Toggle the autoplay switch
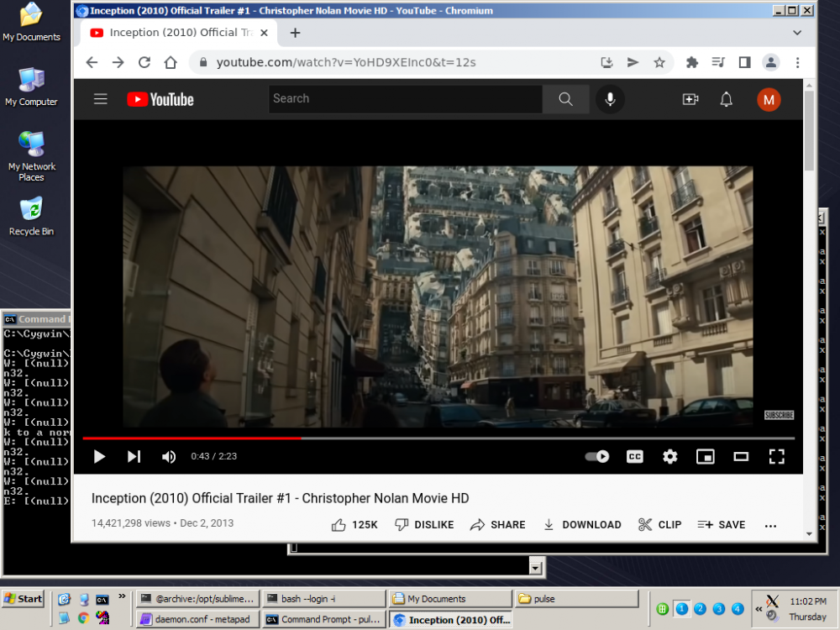840x630 pixels. (597, 456)
